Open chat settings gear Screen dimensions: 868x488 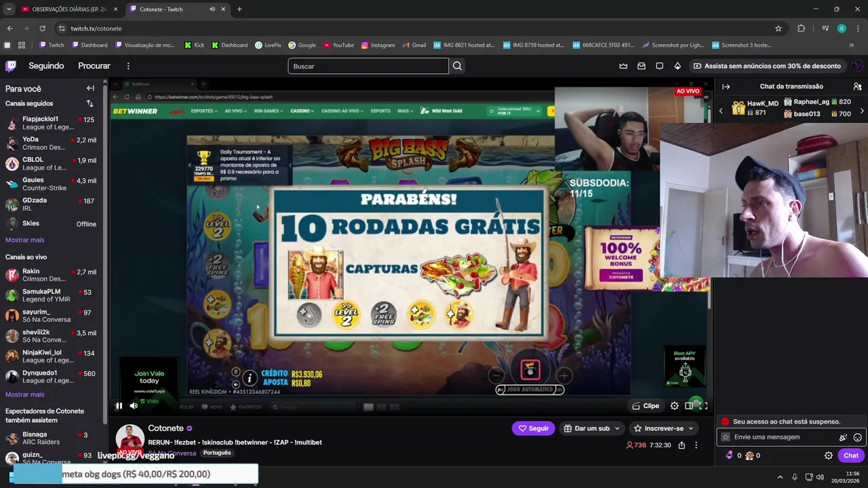tap(828, 455)
